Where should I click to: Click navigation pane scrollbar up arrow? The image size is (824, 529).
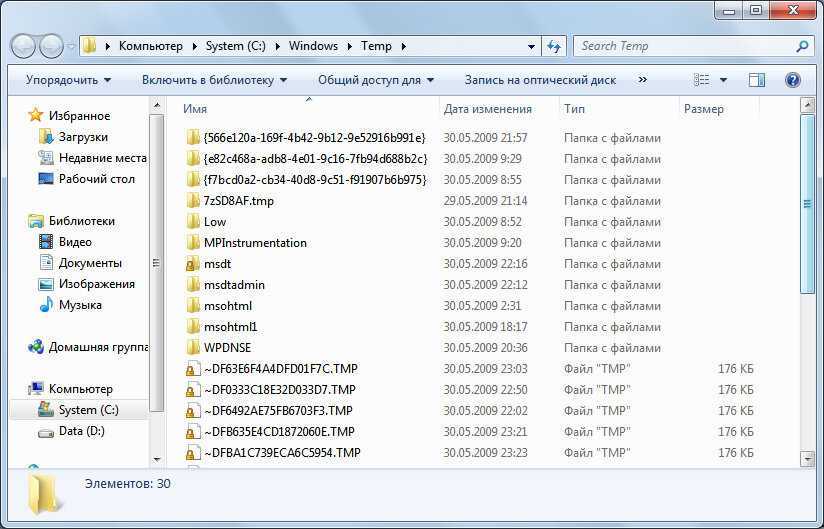click(x=157, y=106)
